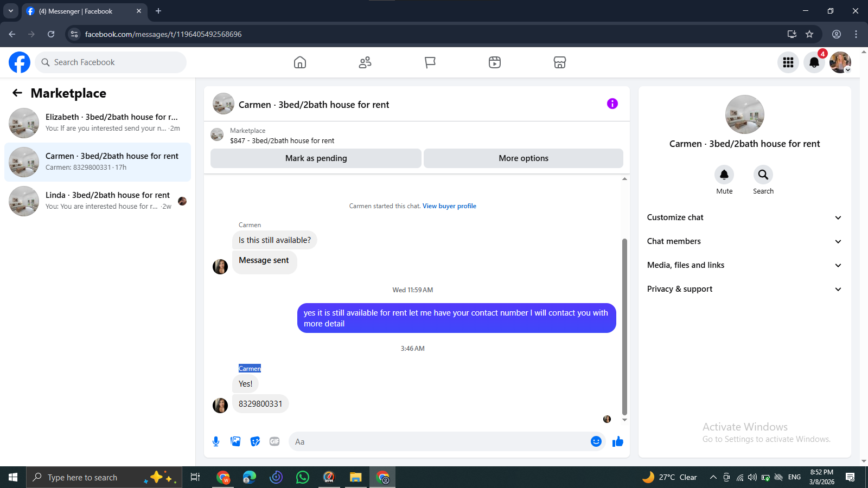Screen dimensions: 868x488
Task: Open File Explorer from taskbar
Action: click(355, 477)
